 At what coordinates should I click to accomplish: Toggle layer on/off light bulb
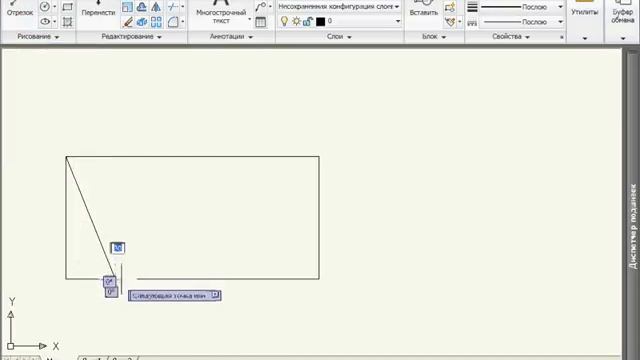[x=284, y=21]
